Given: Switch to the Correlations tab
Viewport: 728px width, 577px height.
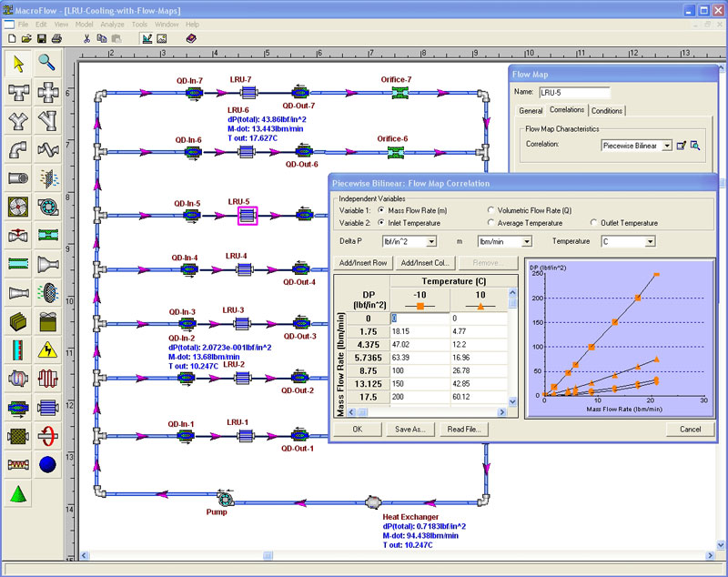Looking at the screenshot, I should (x=567, y=109).
